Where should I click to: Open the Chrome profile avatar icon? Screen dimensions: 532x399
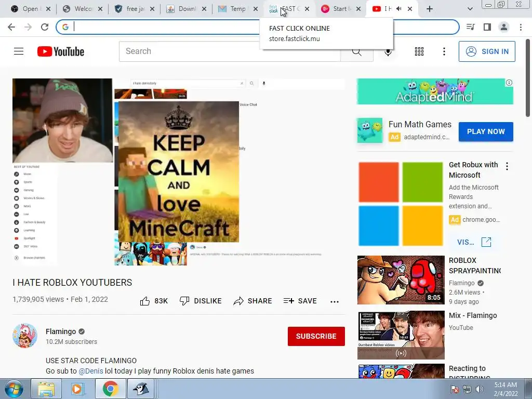coord(504,27)
